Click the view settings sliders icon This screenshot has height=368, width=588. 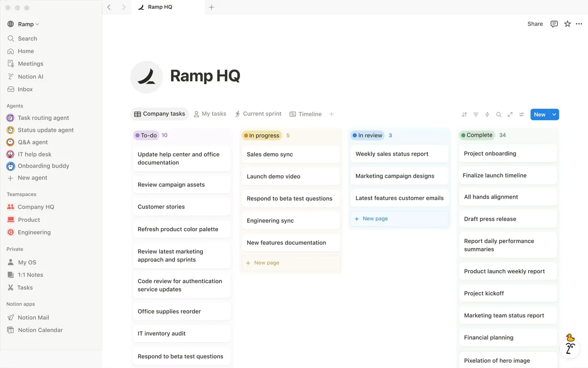[521, 114]
